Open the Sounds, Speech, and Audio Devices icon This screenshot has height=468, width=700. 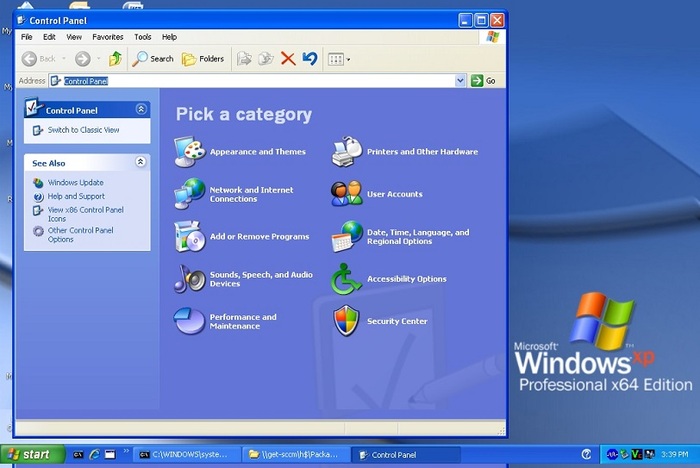[190, 279]
